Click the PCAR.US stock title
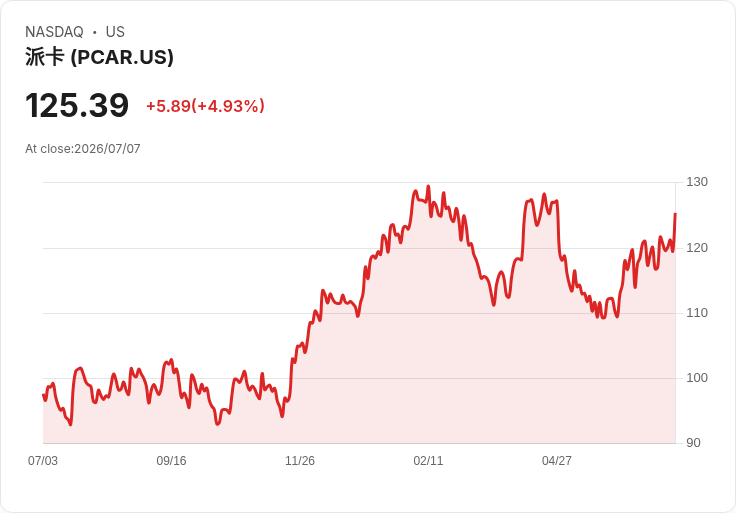The width and height of the screenshot is (736, 513). (x=100, y=57)
